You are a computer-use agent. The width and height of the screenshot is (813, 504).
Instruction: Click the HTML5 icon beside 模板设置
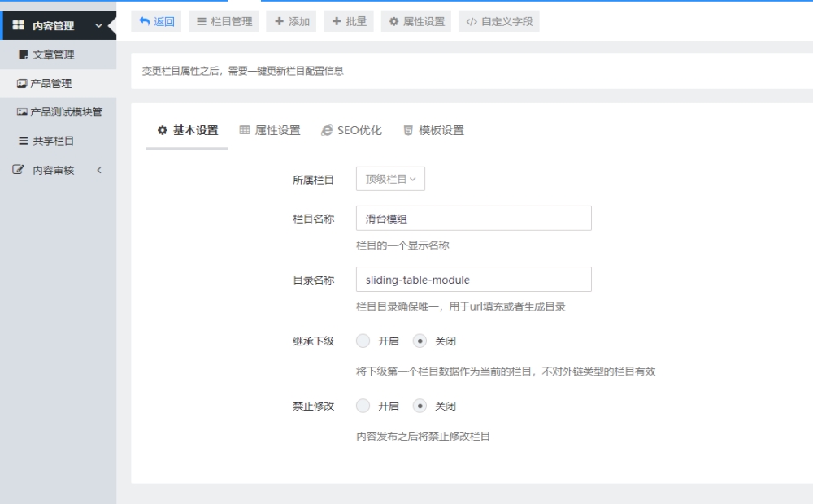(x=408, y=130)
